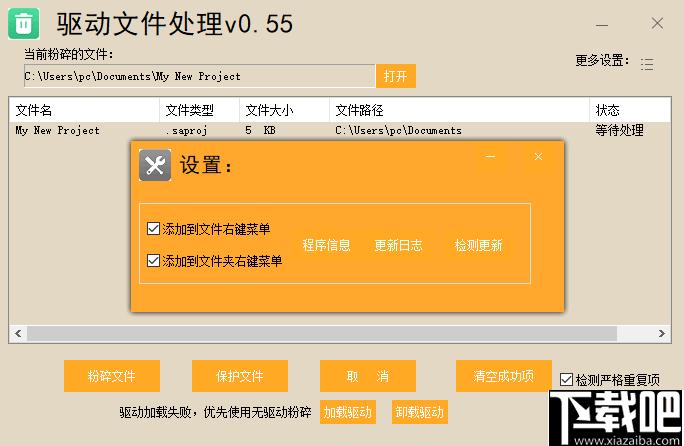The image size is (684, 446).
Task: Close the orange settings dialog
Action: click(538, 157)
